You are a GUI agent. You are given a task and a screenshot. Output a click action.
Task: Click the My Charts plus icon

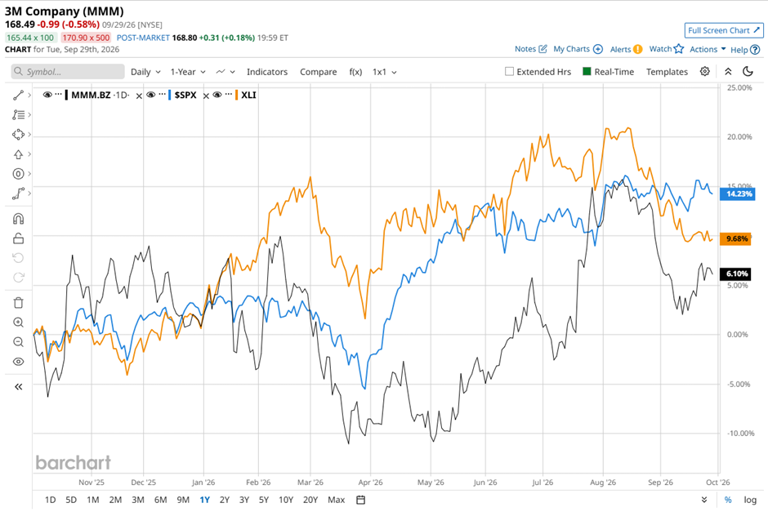598,49
